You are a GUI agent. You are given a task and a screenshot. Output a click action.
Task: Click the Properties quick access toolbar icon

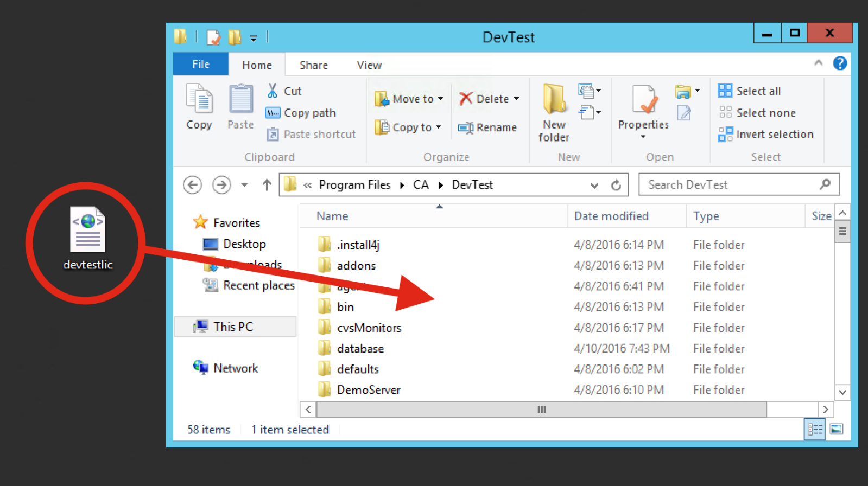213,37
